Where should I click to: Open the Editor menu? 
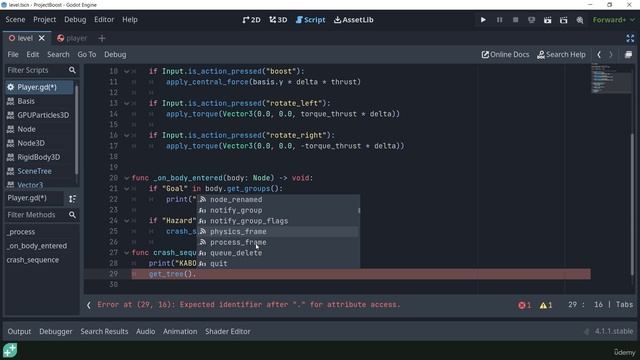click(104, 20)
